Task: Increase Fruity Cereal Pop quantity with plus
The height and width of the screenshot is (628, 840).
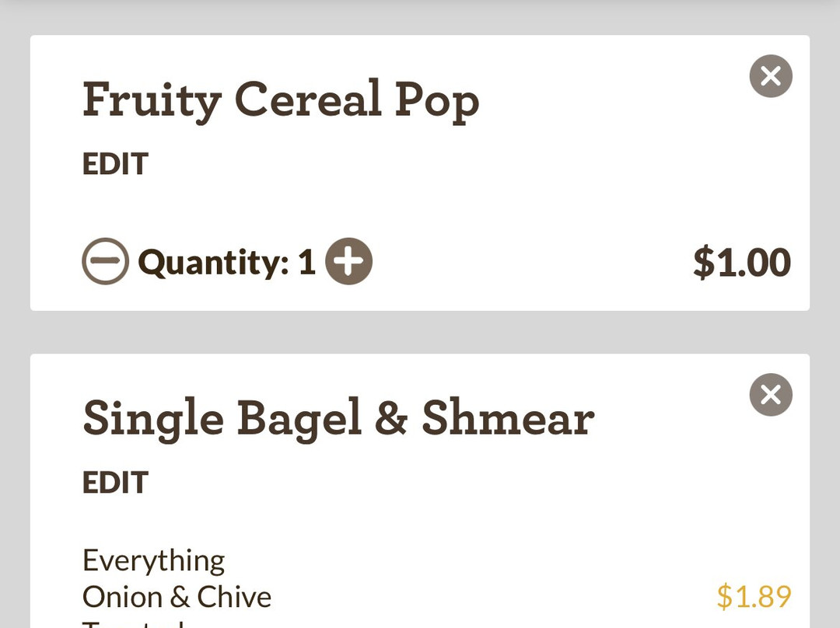Action: (x=348, y=261)
